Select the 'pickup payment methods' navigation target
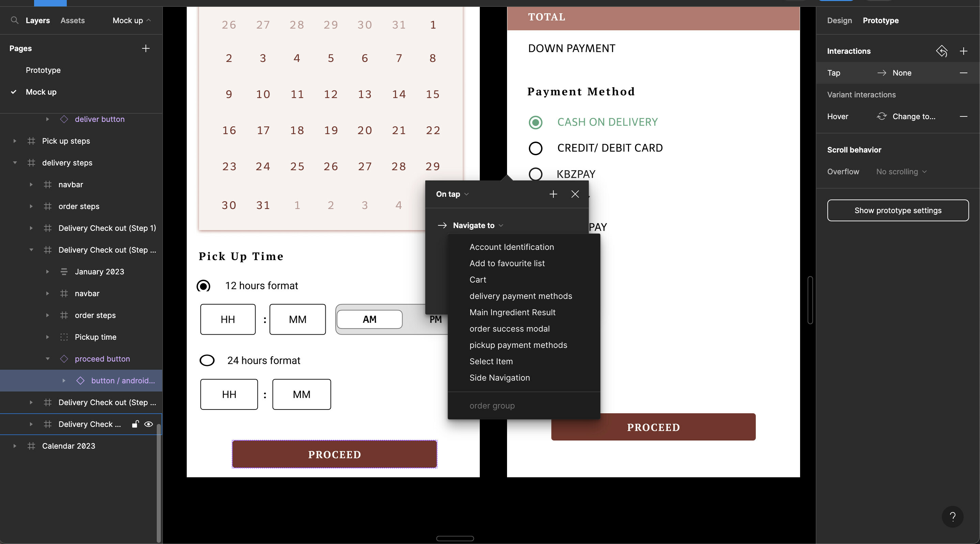This screenshot has width=980, height=544. pyautogui.click(x=518, y=345)
